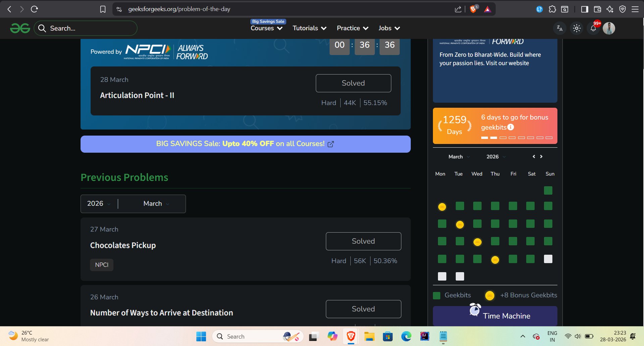Open the Brave Shields lion icon
This screenshot has height=346, width=644.
pos(473,9)
